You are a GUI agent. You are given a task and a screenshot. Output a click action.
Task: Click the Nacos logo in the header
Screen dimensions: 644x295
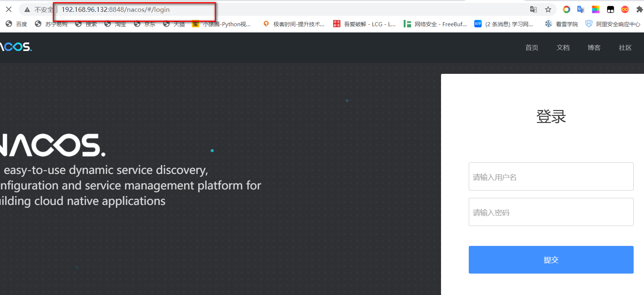16,47
